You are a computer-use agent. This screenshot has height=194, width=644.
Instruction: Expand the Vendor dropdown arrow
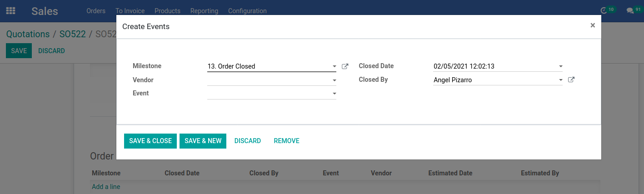coord(334,80)
